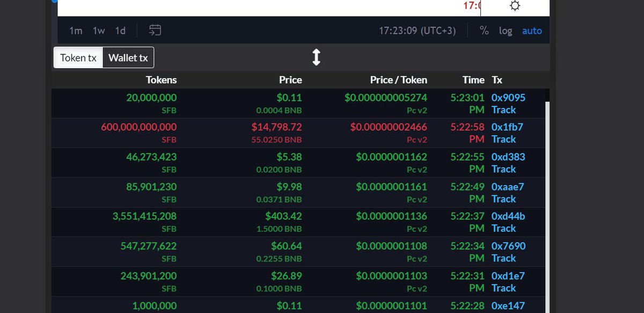
Task: Switch to the Token tx tab
Action: pyautogui.click(x=78, y=57)
